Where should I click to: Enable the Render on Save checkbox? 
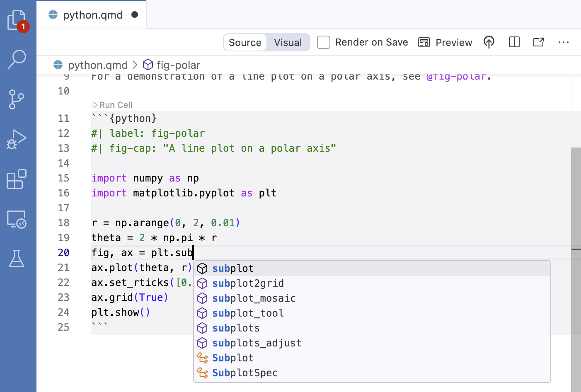click(x=324, y=42)
